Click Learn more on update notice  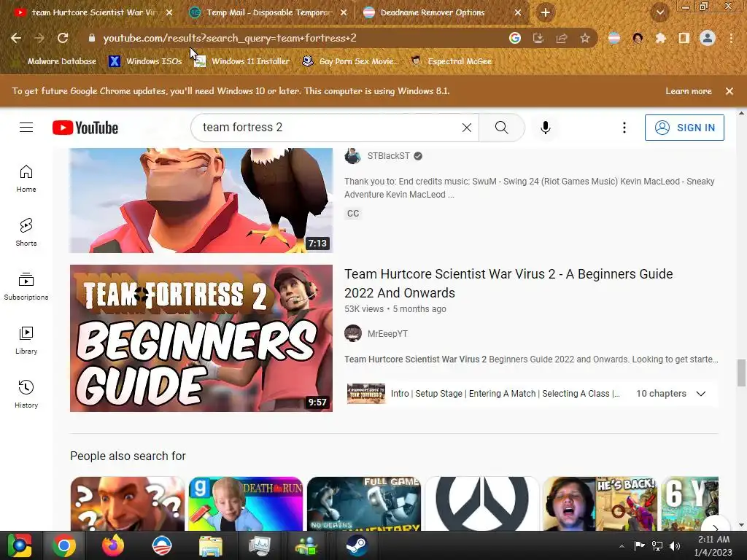[x=689, y=91]
